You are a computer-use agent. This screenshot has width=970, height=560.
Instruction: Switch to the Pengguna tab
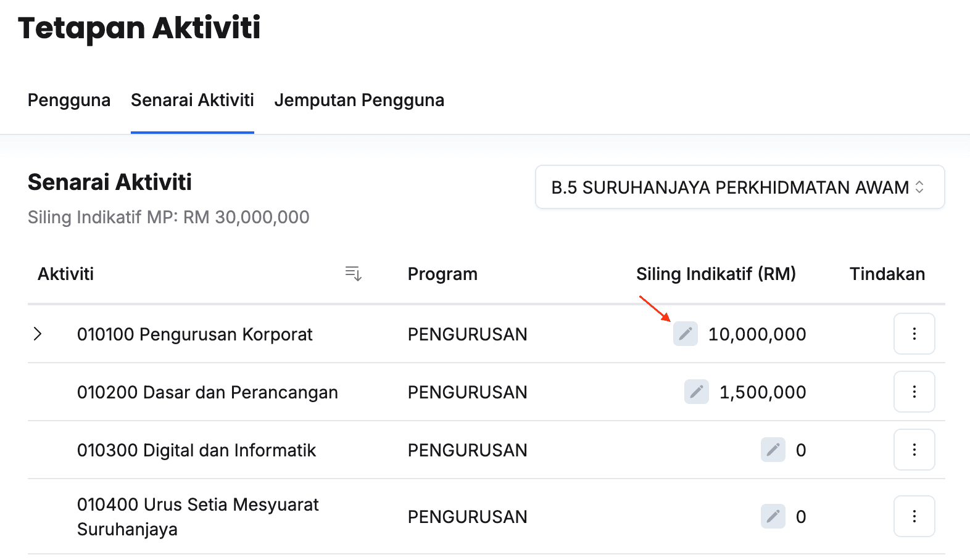69,100
